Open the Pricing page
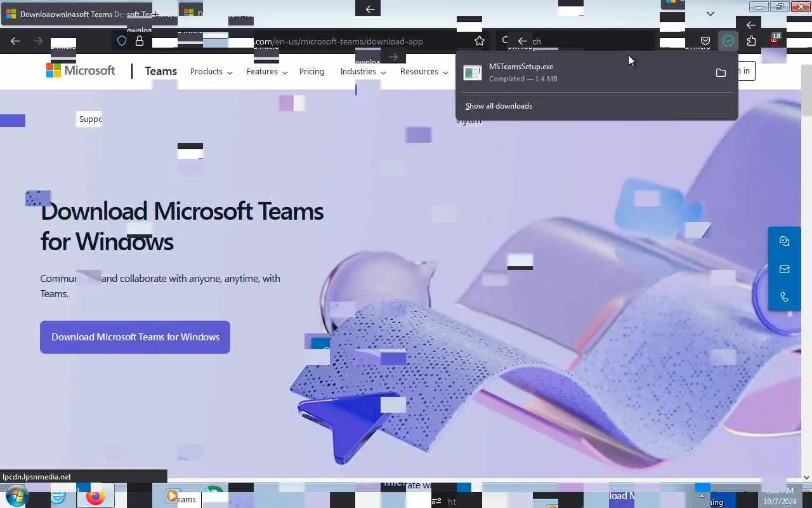The image size is (812, 508). (311, 72)
